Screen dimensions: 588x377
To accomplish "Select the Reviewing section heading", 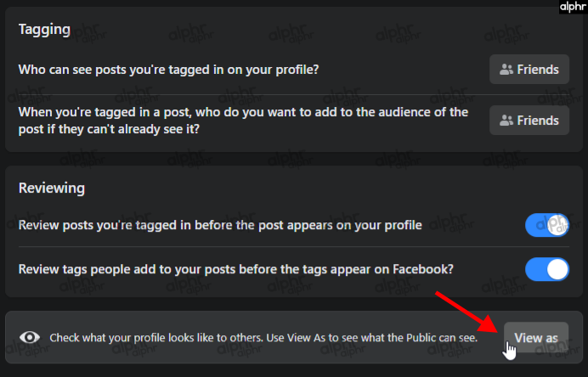I will coord(51,188).
